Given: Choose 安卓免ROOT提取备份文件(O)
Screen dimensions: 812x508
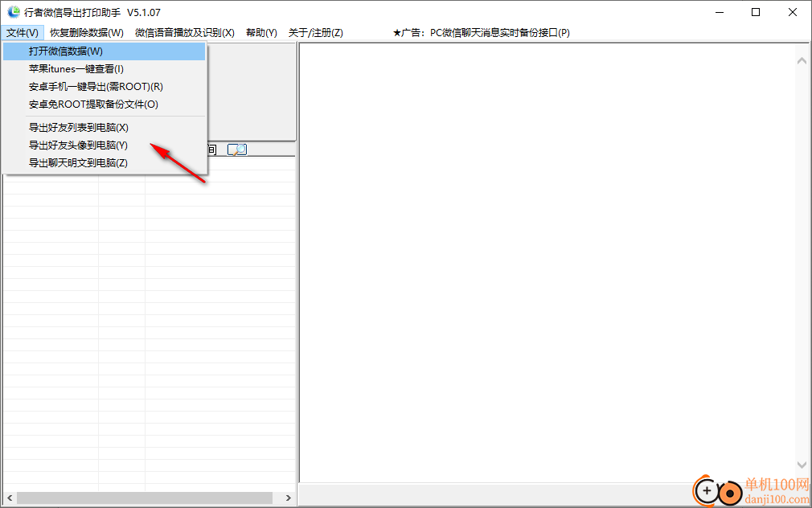Looking at the screenshot, I should click(104, 104).
